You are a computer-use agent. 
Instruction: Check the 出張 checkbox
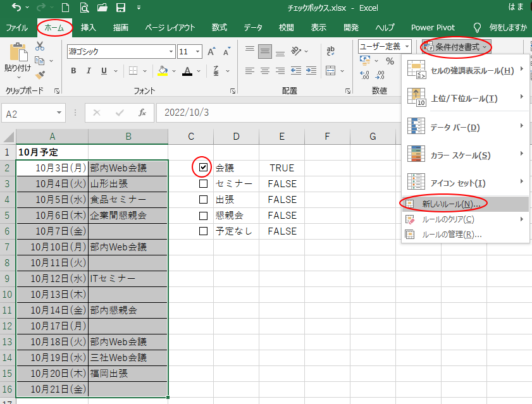point(203,199)
